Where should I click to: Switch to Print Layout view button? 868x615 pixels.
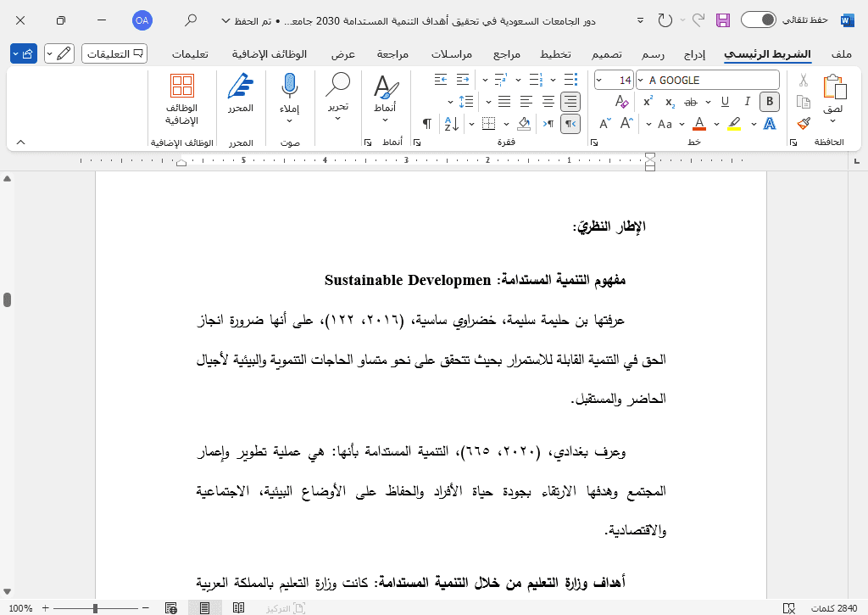tap(205, 608)
